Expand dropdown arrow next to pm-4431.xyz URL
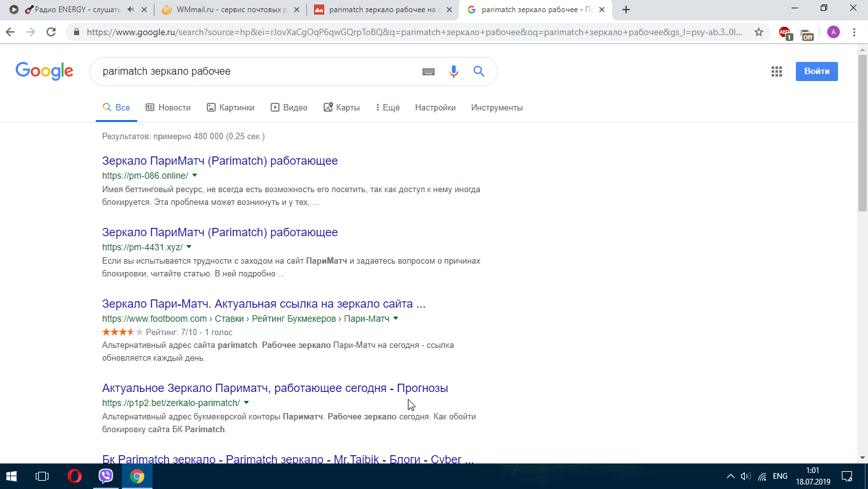 pyautogui.click(x=189, y=247)
